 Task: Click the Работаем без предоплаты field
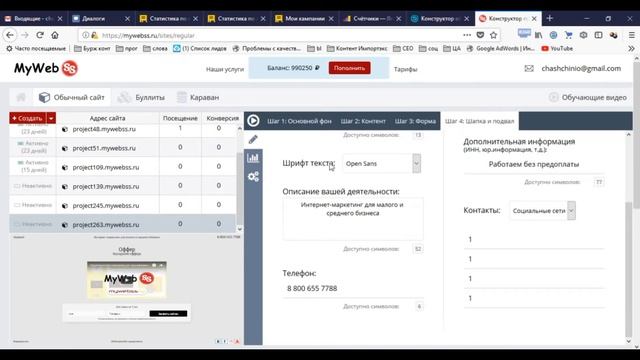pos(534,164)
